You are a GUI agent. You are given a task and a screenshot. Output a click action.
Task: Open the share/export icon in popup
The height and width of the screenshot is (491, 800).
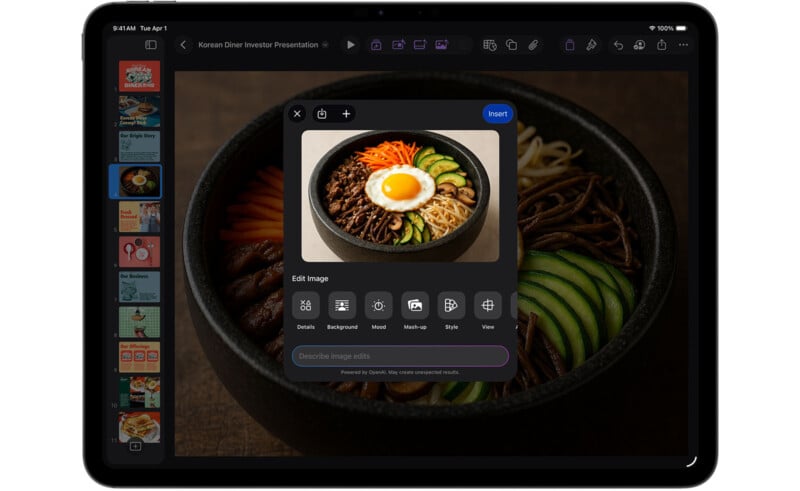[x=321, y=114]
